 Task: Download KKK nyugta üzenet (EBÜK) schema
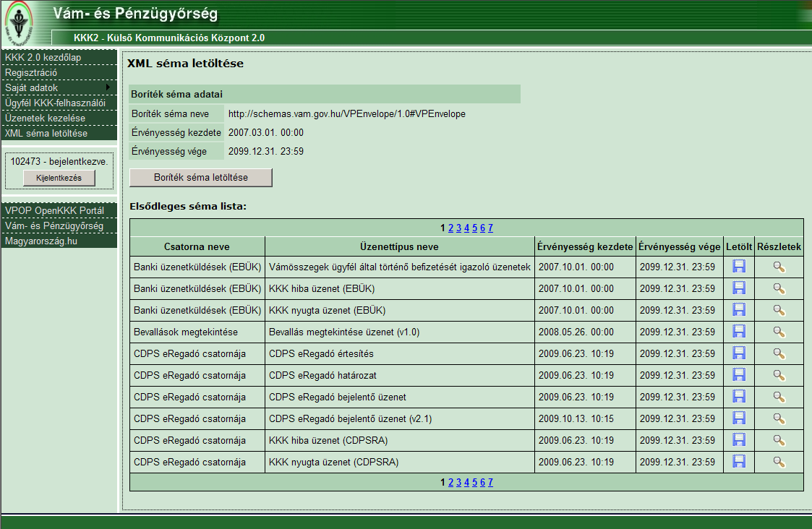click(739, 310)
